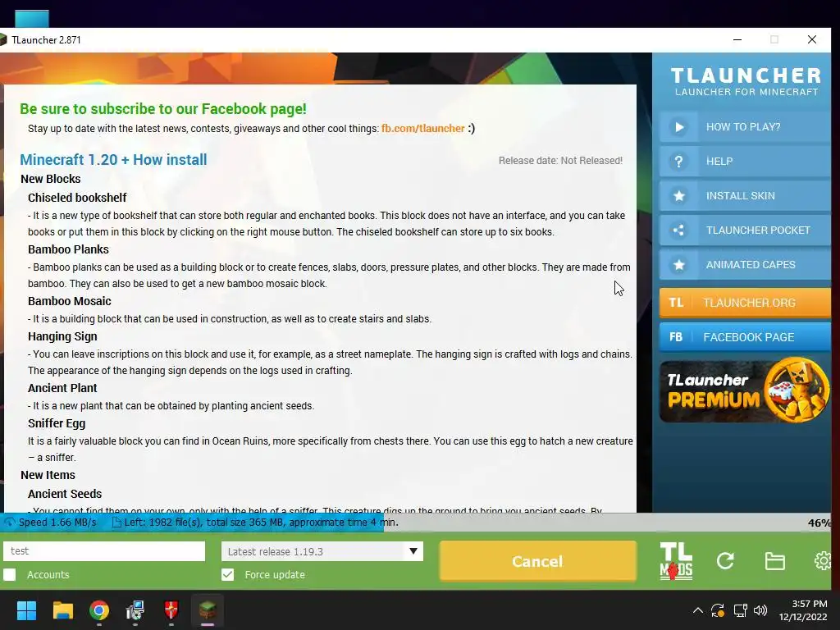The width and height of the screenshot is (840, 630).
Task: Cancel the current download
Action: click(x=538, y=561)
